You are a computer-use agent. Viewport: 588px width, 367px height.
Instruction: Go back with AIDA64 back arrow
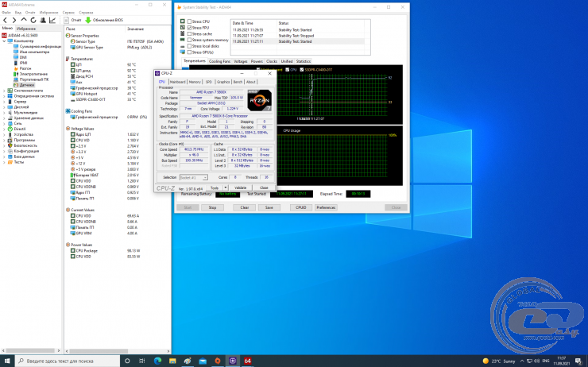point(5,20)
